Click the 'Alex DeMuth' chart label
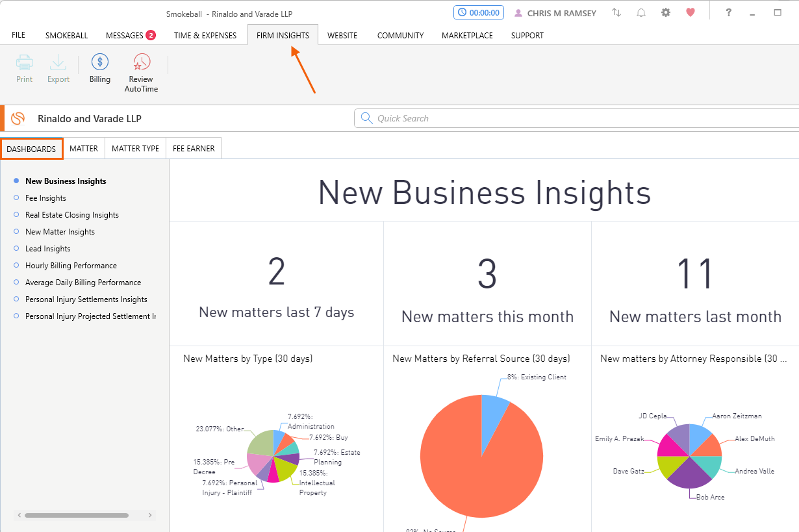 (754, 438)
